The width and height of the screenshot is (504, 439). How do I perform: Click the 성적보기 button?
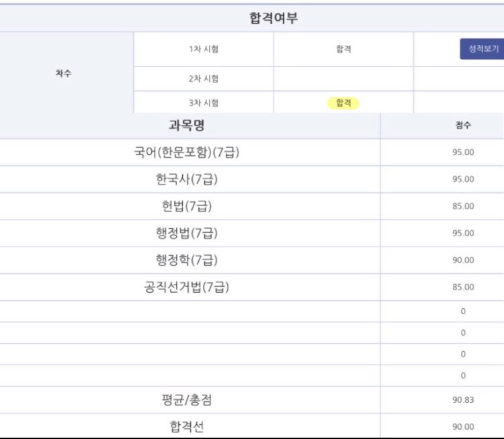[x=482, y=49]
